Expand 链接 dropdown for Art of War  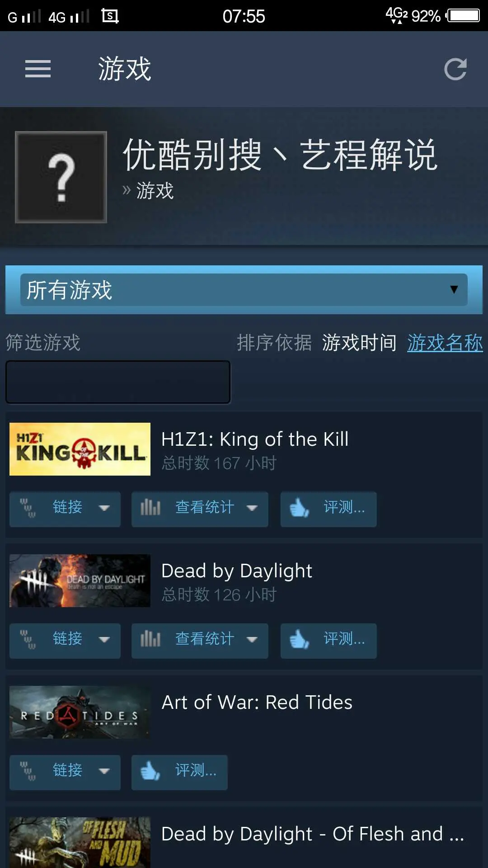104,771
